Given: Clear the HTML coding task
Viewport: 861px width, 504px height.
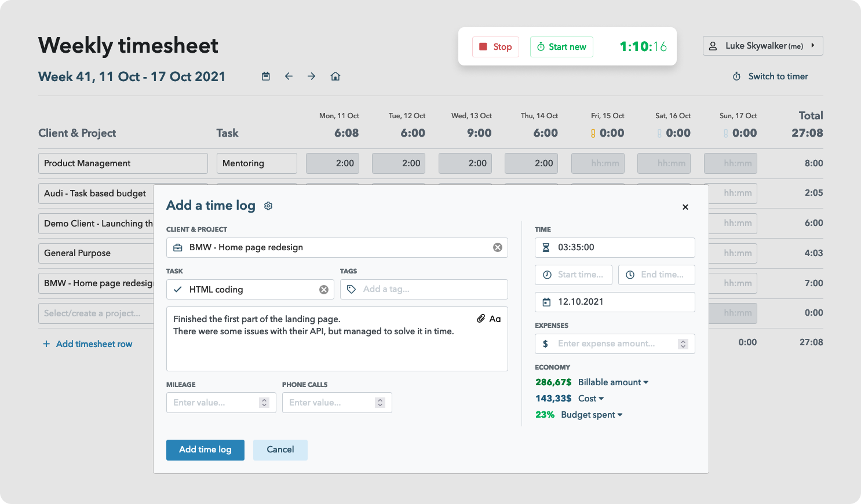Looking at the screenshot, I should 324,290.
